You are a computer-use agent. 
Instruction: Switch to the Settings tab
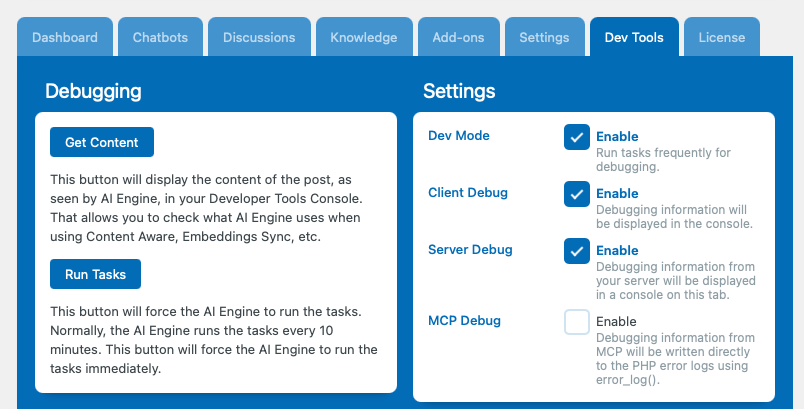click(545, 37)
